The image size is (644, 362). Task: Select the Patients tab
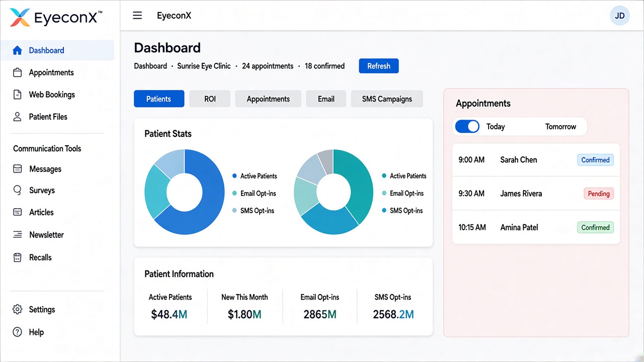(159, 99)
